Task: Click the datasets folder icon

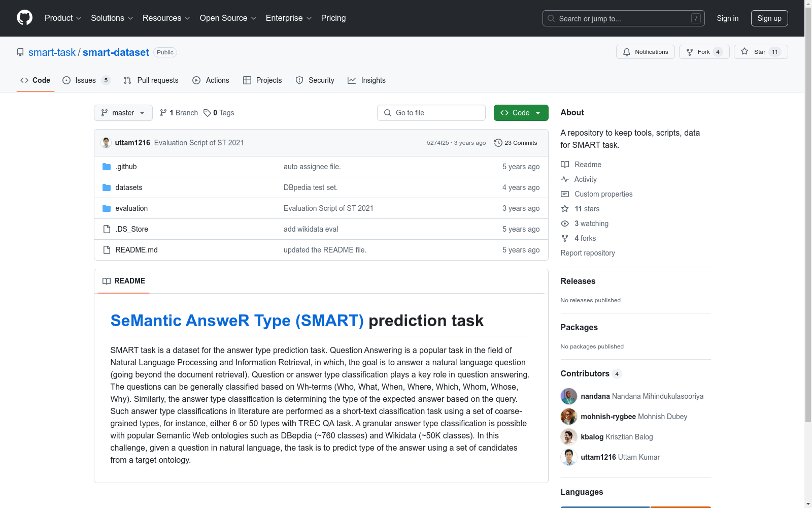Action: click(107, 187)
